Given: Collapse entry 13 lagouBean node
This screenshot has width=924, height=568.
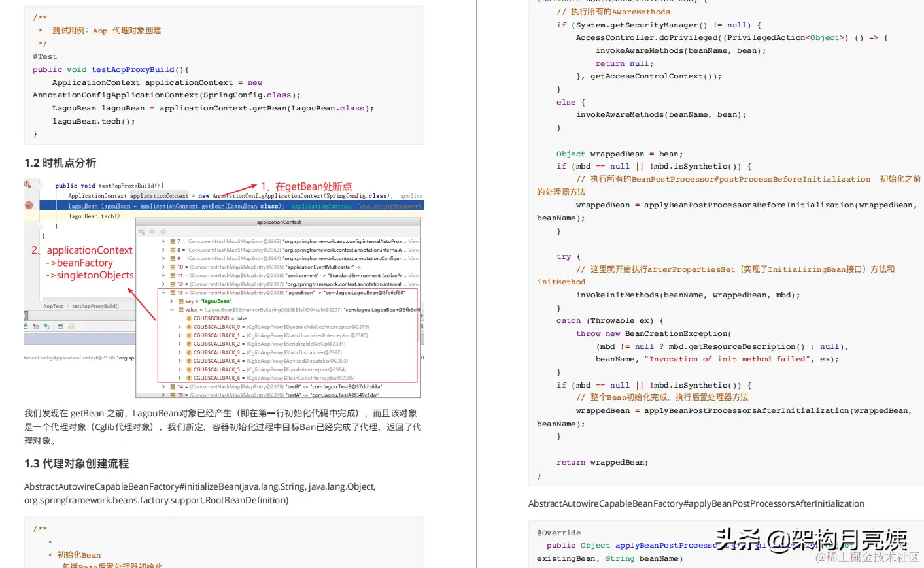Looking at the screenshot, I should (x=163, y=293).
